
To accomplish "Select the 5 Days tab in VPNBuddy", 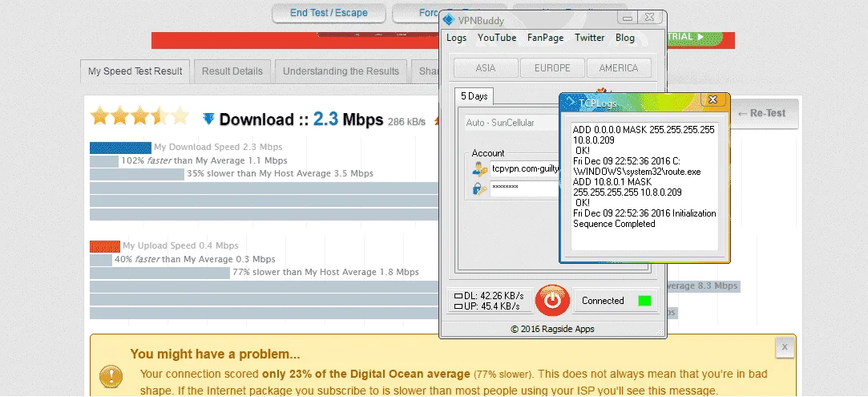I will click(x=474, y=95).
